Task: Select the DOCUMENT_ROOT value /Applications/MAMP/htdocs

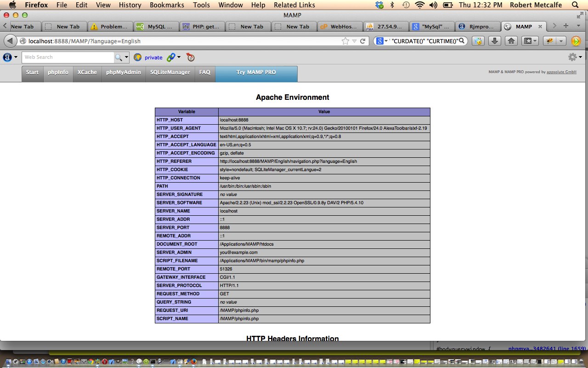Action: [x=247, y=244]
